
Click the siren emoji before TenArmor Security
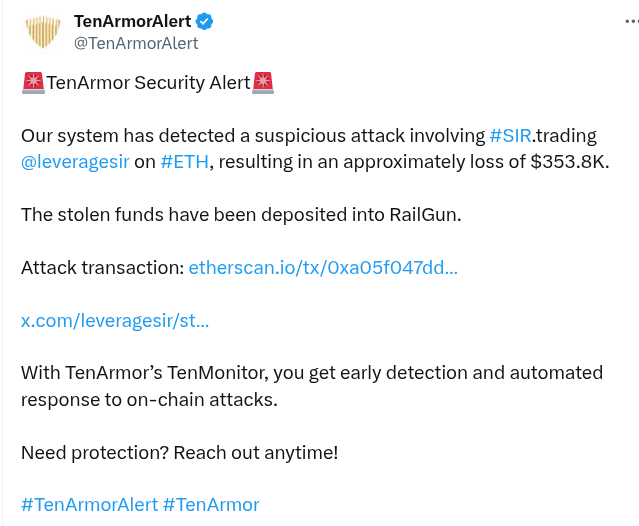click(x=33, y=83)
